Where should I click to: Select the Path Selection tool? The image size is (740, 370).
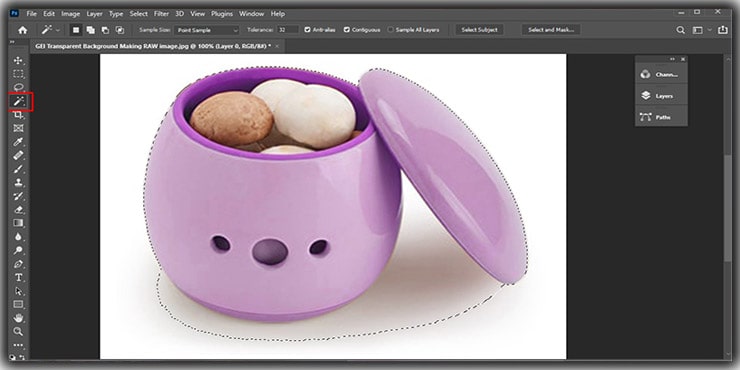click(18, 291)
